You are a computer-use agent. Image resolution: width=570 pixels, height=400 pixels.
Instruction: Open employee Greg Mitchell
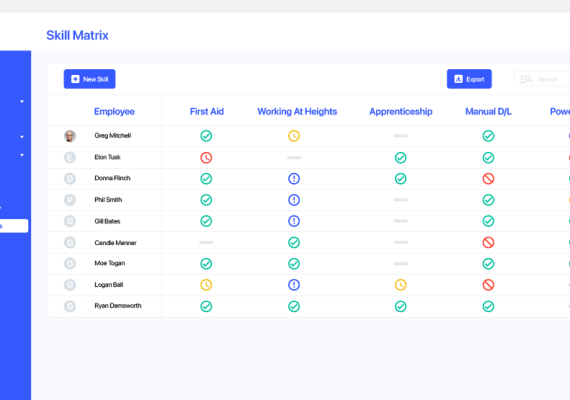(113, 136)
